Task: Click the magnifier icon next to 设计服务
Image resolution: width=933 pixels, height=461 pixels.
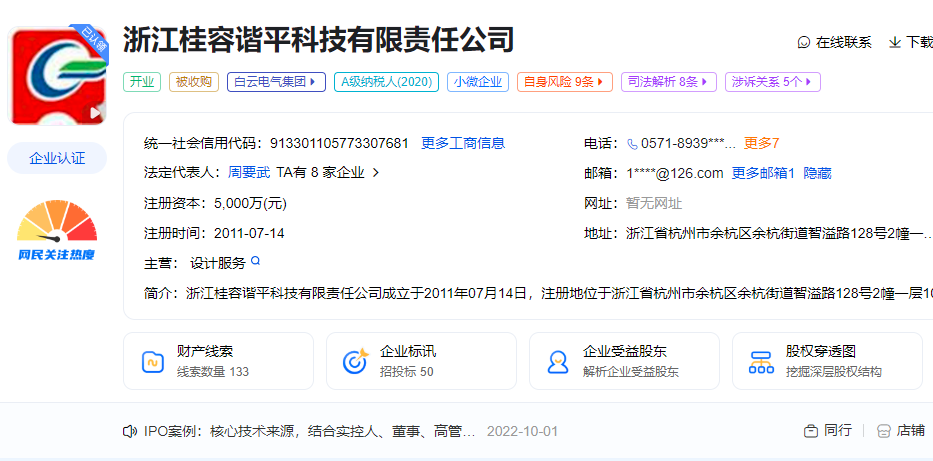Action: [256, 261]
